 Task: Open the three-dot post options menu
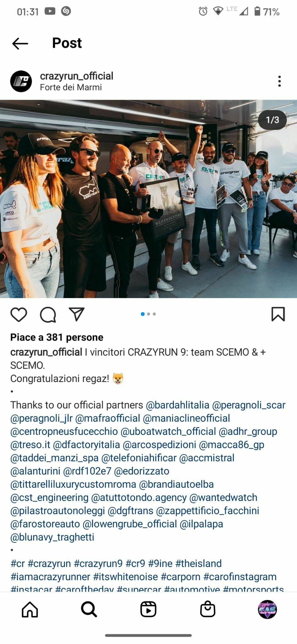[279, 81]
